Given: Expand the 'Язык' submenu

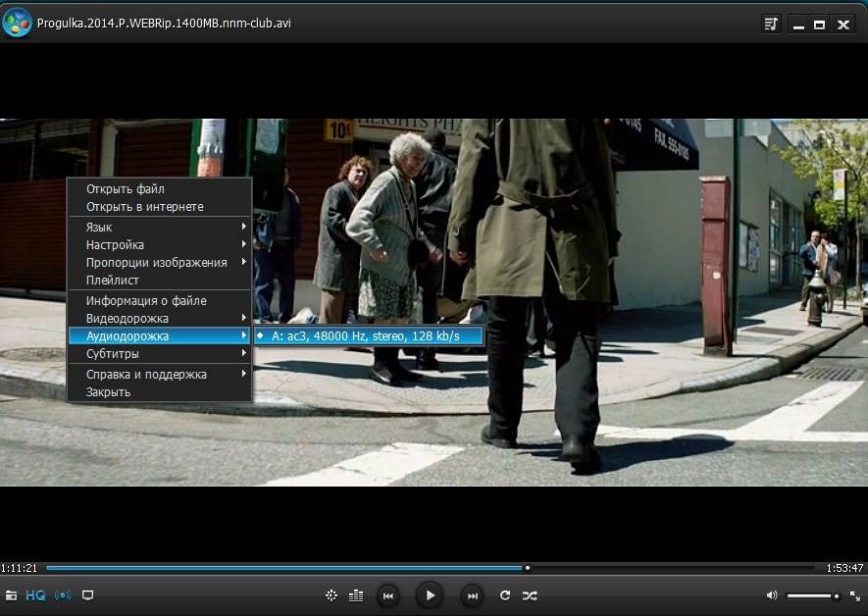Looking at the screenshot, I should click(x=160, y=227).
